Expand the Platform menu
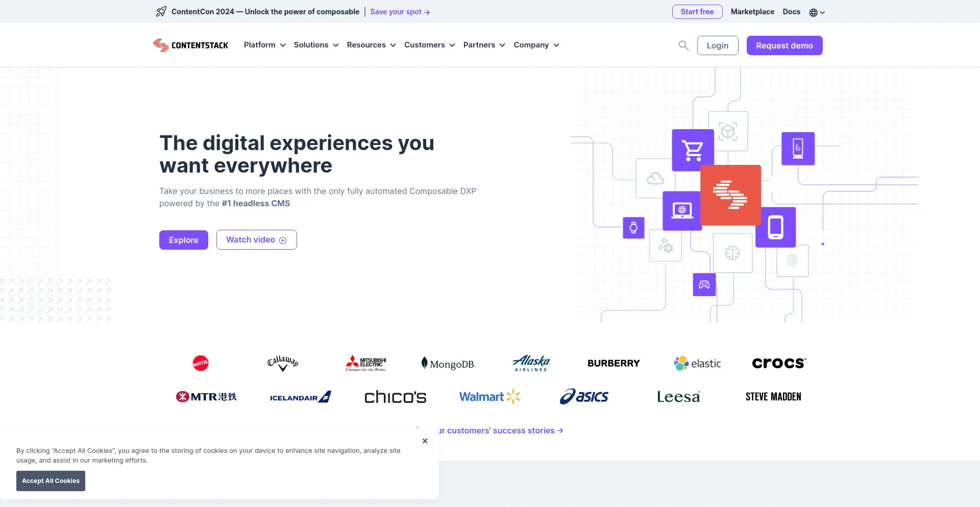The width and height of the screenshot is (980, 507). click(264, 45)
